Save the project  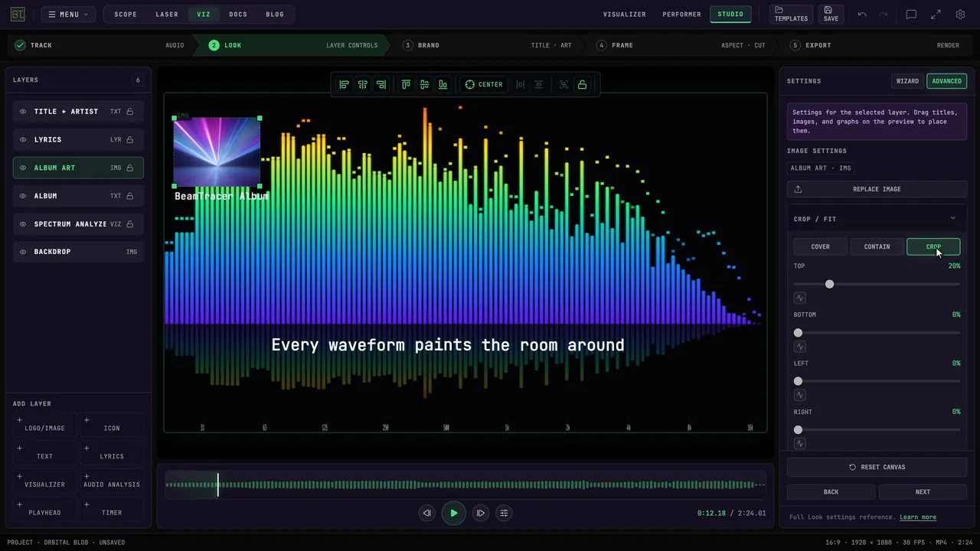[x=831, y=15]
